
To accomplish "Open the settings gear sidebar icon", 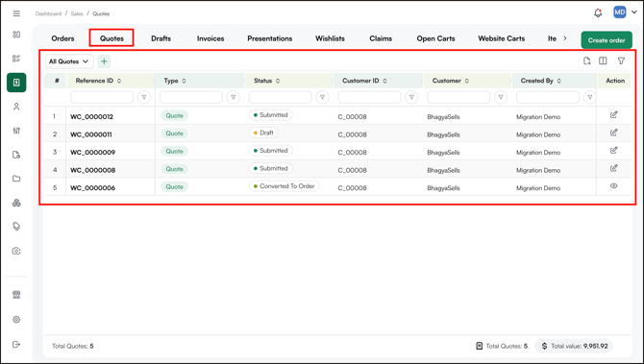I will (x=16, y=319).
